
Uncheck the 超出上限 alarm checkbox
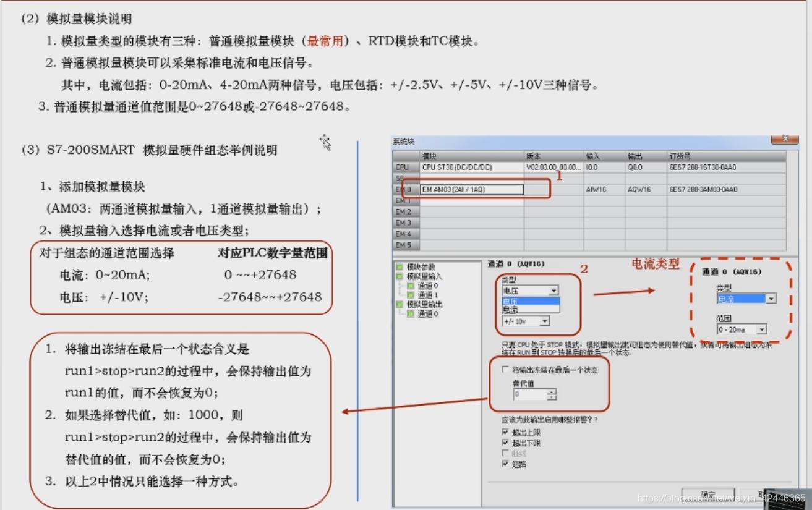pos(505,432)
